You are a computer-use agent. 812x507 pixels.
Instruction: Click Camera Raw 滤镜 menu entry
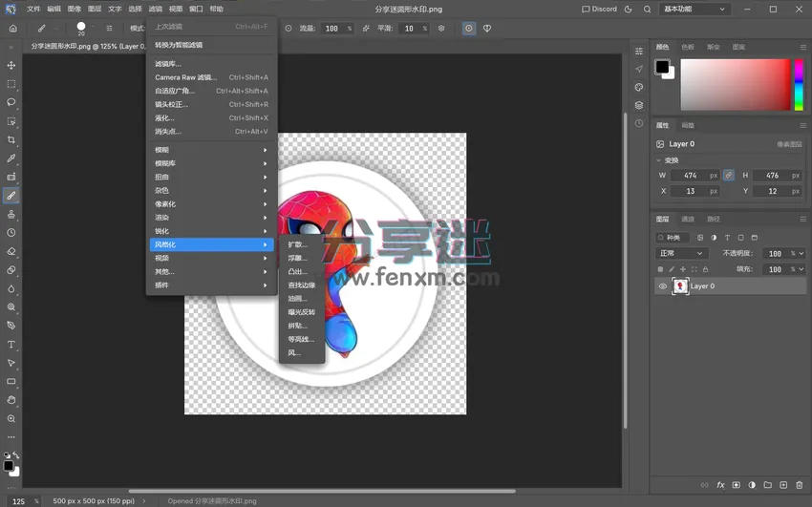[x=211, y=77]
